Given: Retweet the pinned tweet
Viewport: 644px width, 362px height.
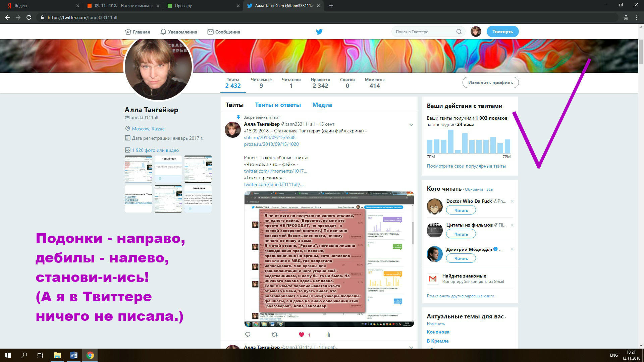Looking at the screenshot, I should [x=274, y=335].
